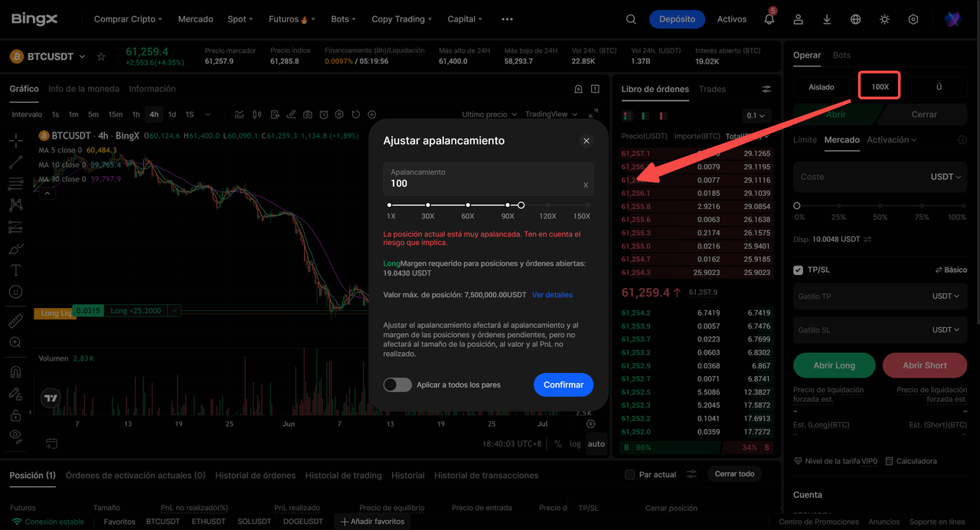Toggle Aplicar a todos los pares switch
The width and height of the screenshot is (980, 530).
point(397,384)
